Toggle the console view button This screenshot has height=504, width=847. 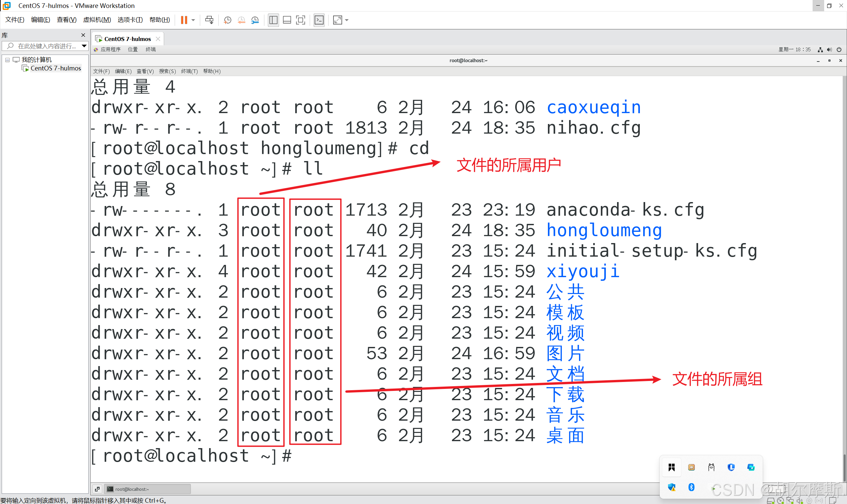tap(319, 20)
